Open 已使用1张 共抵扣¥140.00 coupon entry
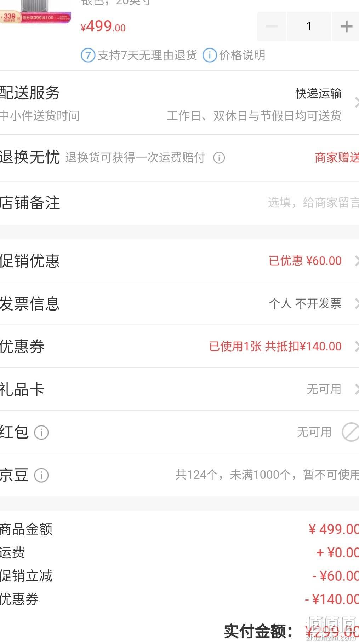359x644 pixels. 275,347
